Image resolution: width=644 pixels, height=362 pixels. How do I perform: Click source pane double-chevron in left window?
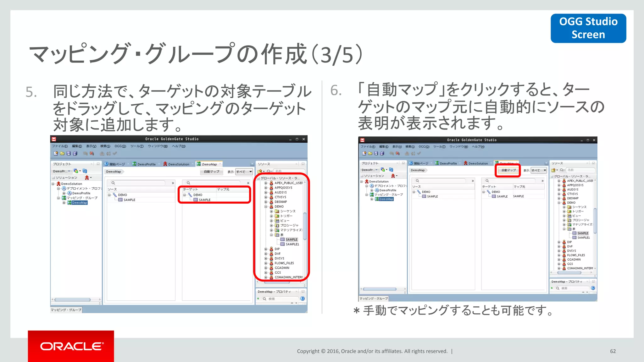tap(173, 183)
